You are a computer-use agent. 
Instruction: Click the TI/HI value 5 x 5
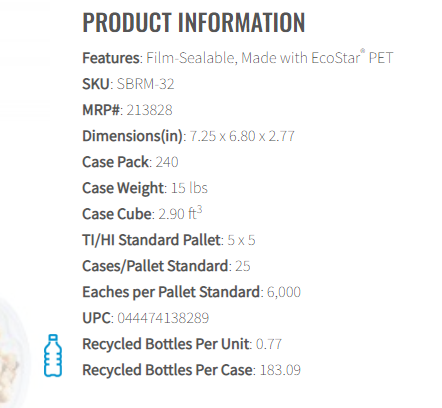coord(241,240)
